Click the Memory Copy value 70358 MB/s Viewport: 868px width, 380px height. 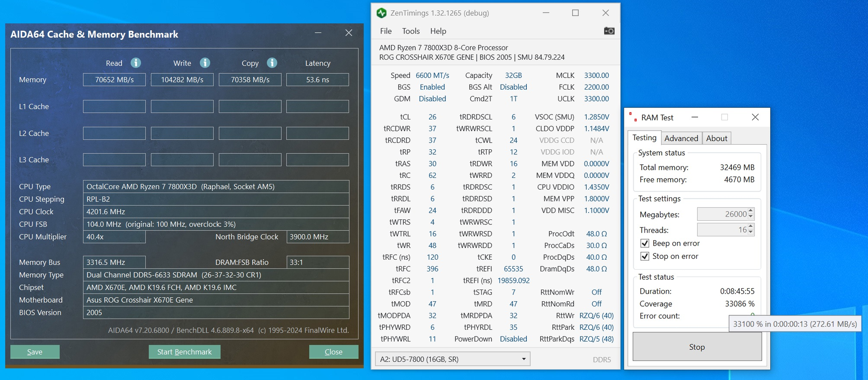(x=250, y=80)
